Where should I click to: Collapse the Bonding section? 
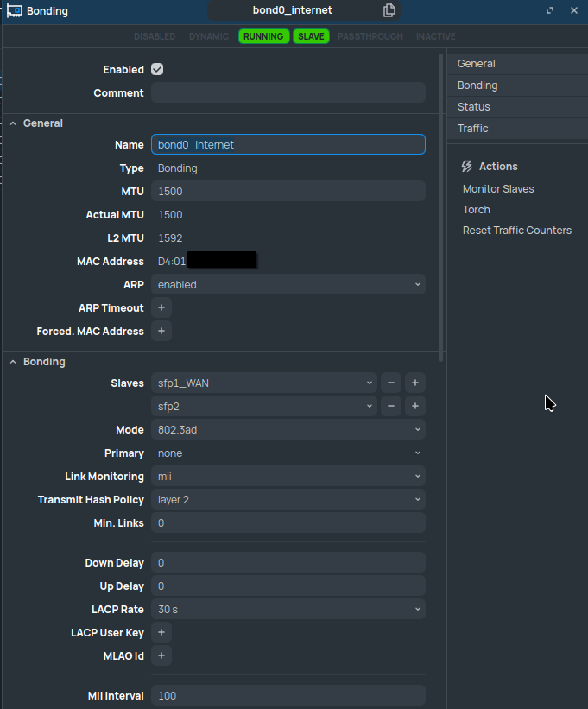coord(14,362)
